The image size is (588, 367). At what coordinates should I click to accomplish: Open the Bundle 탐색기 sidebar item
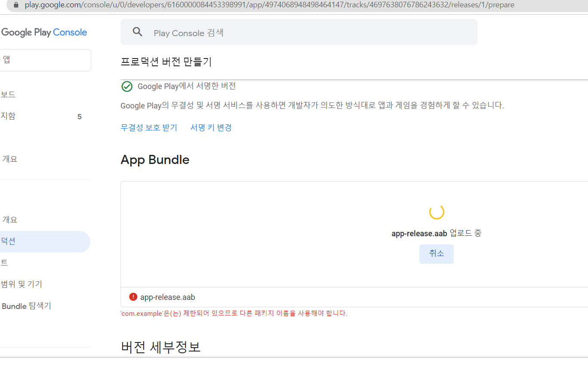pyautogui.click(x=26, y=306)
